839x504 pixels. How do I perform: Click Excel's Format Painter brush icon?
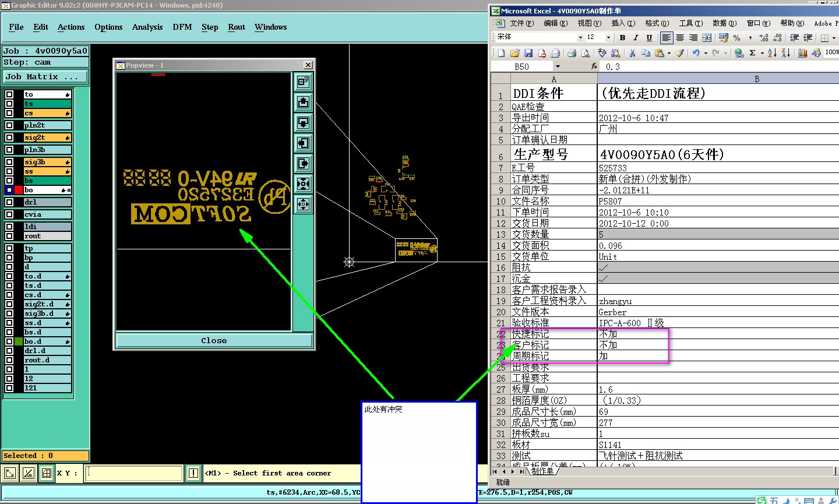[x=679, y=53]
